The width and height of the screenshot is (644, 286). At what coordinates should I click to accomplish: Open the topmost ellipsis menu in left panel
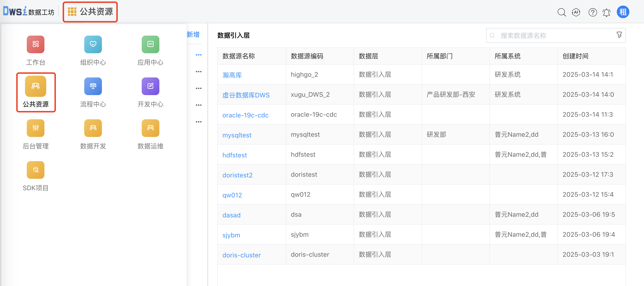pyautogui.click(x=199, y=54)
